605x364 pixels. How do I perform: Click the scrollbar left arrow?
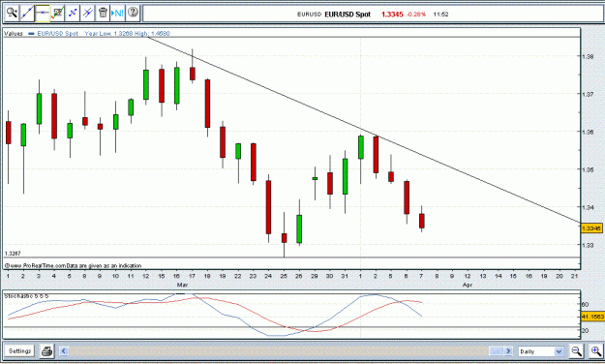(64, 350)
